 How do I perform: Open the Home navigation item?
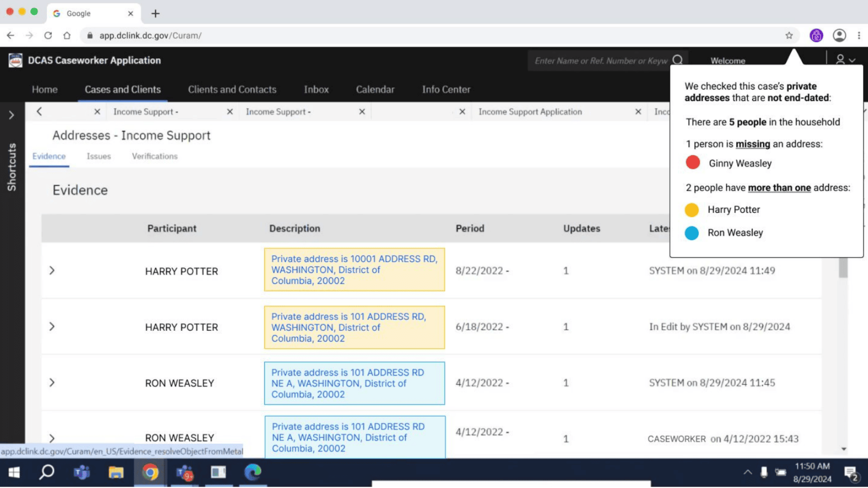coord(45,89)
